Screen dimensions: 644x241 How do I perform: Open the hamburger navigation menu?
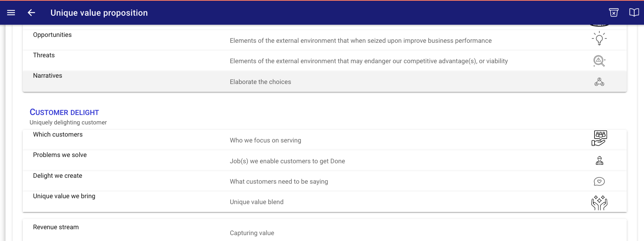click(11, 13)
